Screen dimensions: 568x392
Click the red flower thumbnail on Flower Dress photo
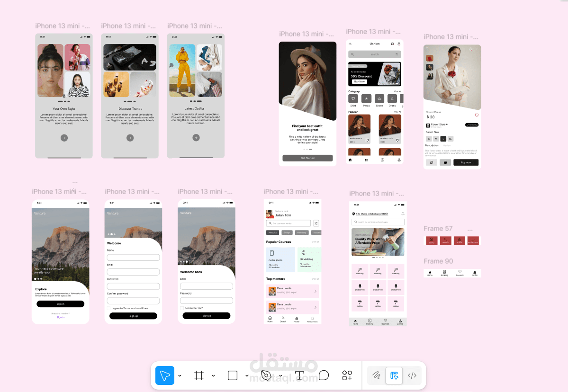[x=430, y=59]
